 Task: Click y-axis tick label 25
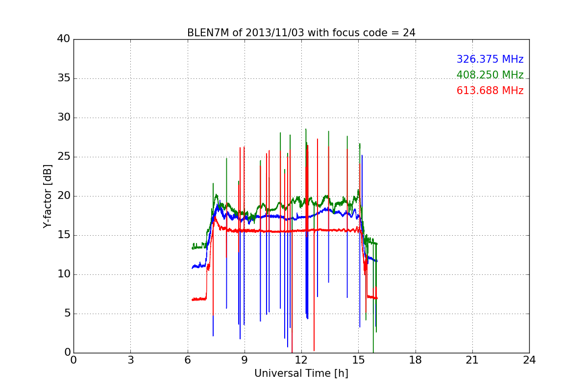coord(64,157)
